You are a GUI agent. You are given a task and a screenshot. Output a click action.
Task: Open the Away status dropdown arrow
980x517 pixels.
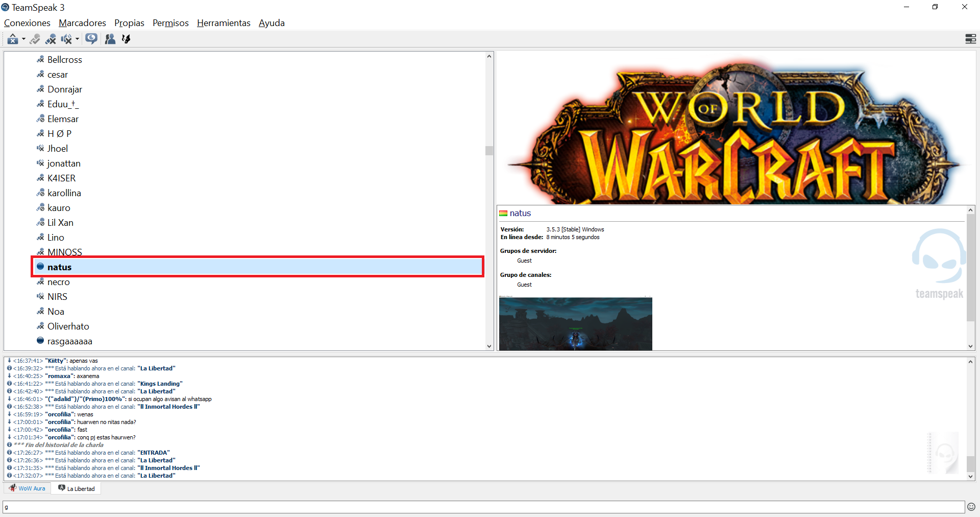(x=23, y=39)
